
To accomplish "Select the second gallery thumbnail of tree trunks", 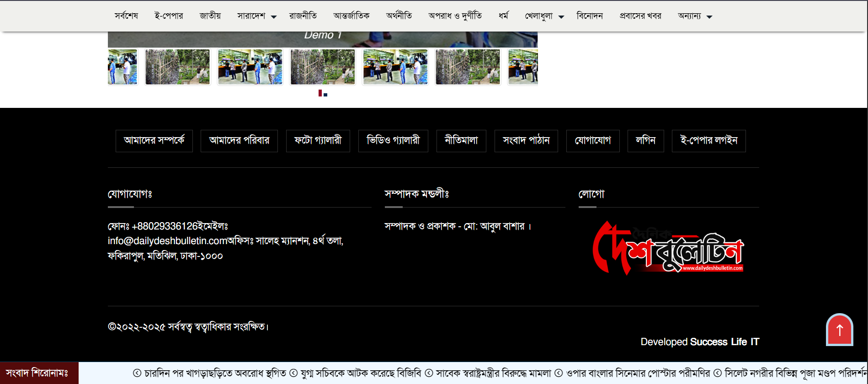I will [x=177, y=67].
